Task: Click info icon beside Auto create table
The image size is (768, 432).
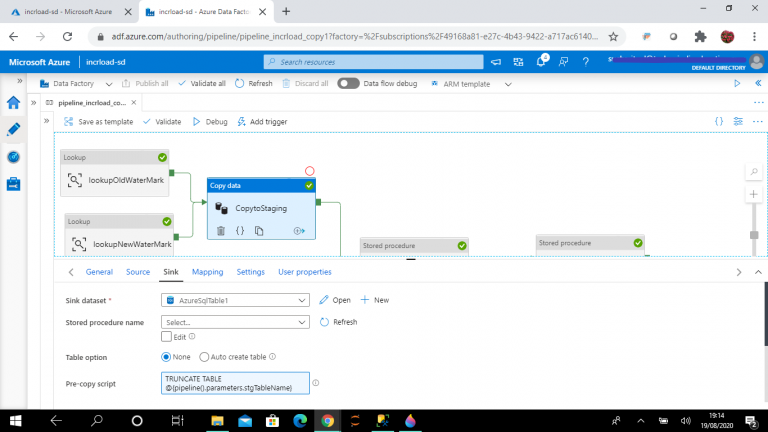Action: click(x=272, y=357)
